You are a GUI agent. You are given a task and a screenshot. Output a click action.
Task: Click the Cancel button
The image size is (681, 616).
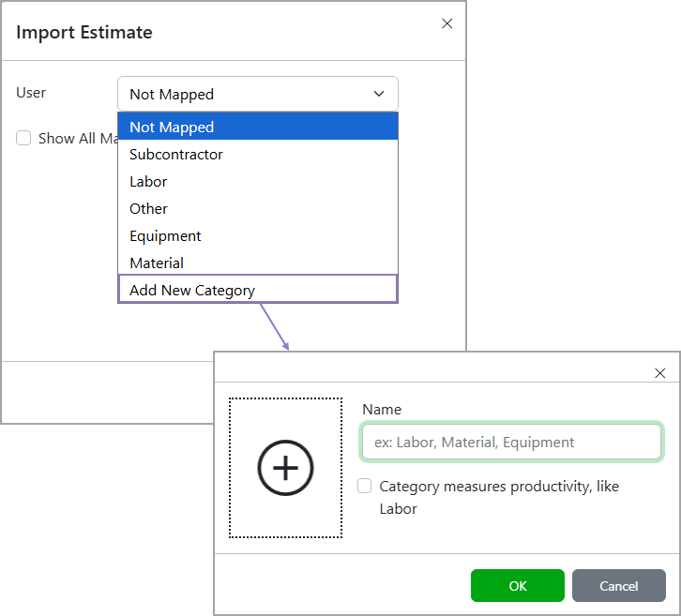pos(618,586)
